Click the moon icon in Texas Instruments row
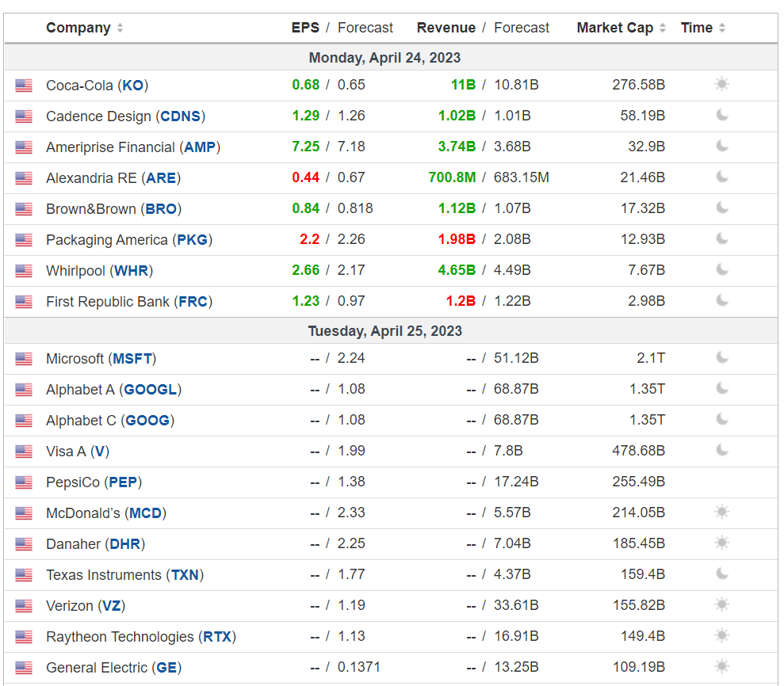 tap(721, 574)
